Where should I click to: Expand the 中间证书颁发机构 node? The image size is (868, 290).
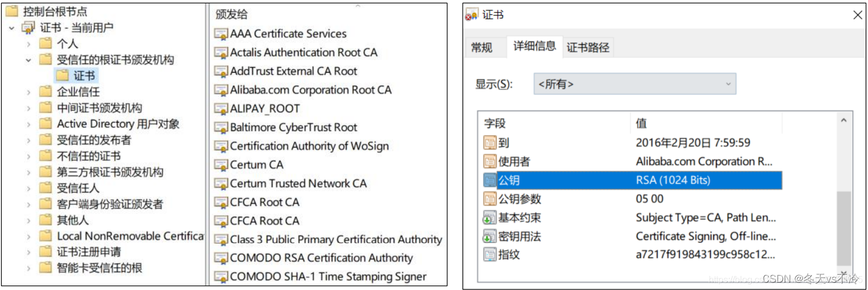[x=29, y=108]
